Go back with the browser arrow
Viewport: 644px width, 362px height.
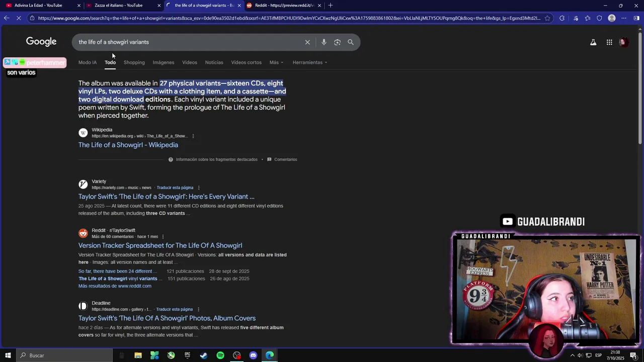7,18
